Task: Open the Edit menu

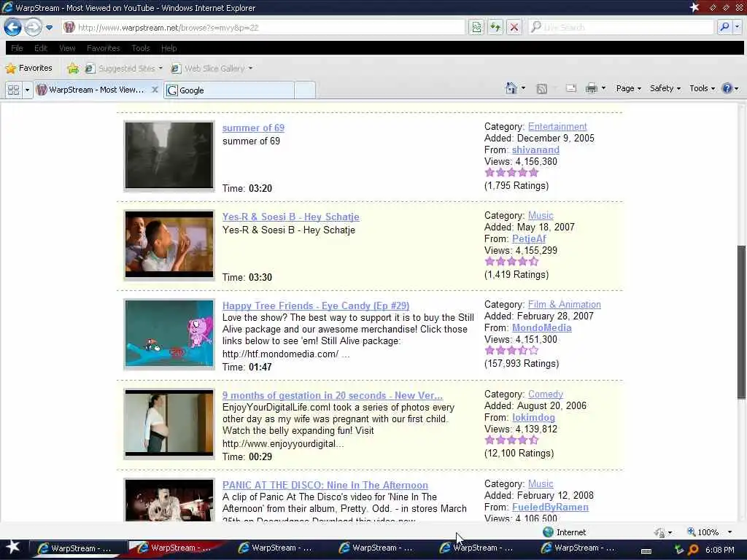Action: pos(41,48)
